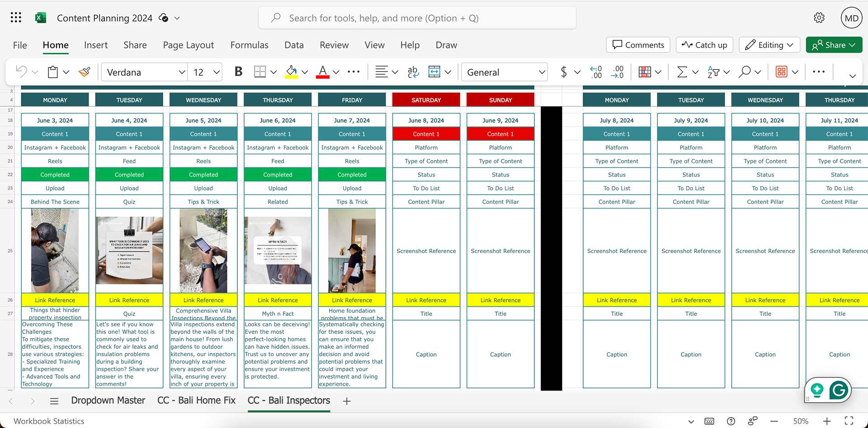This screenshot has height=428, width=868.
Task: Add a new sheet with plus
Action: 347,401
